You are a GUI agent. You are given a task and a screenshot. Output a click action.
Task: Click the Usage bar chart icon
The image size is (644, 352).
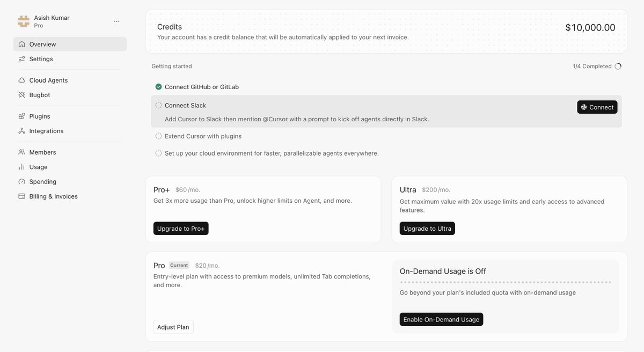coord(22,167)
